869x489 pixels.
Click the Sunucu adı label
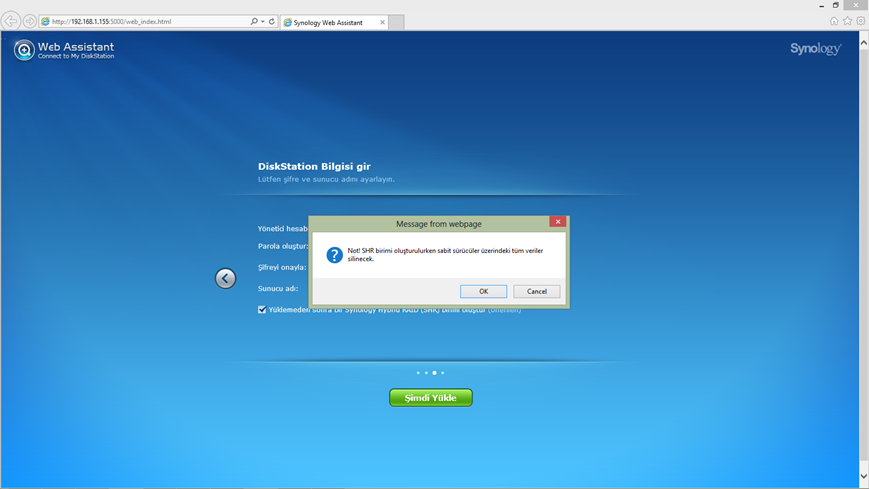tap(278, 288)
